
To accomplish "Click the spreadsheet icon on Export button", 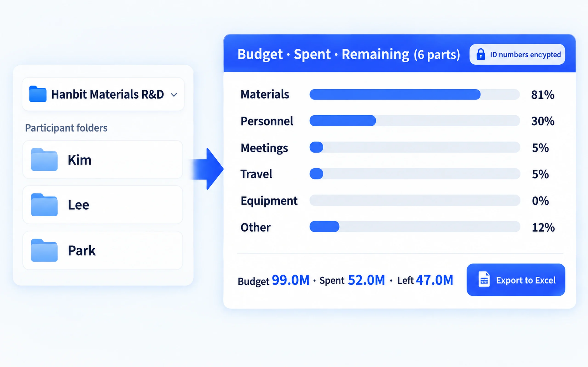I will coord(484,279).
